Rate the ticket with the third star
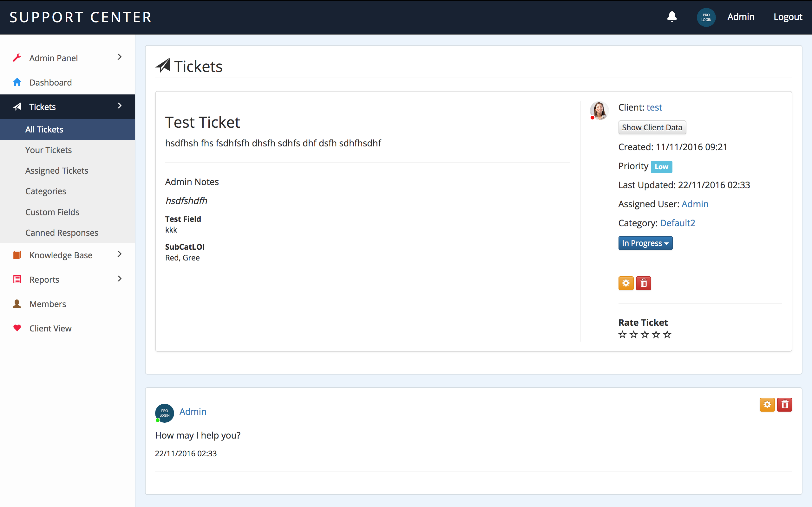This screenshot has width=812, height=507. point(645,335)
